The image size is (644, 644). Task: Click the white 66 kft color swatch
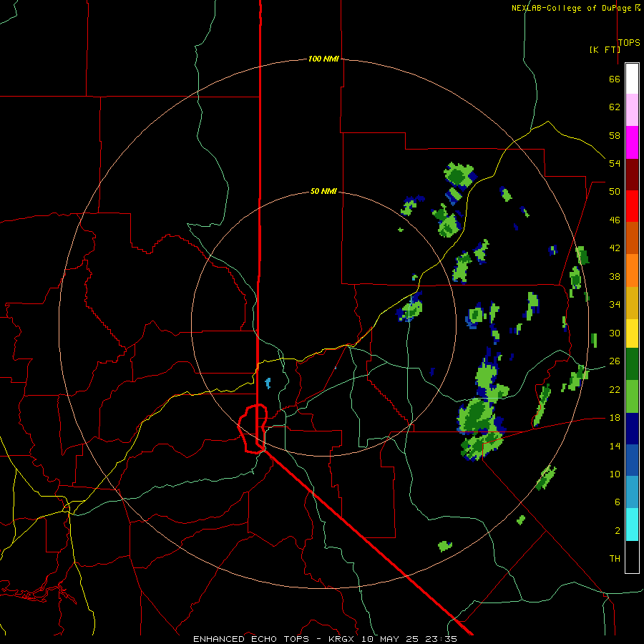pyautogui.click(x=632, y=79)
